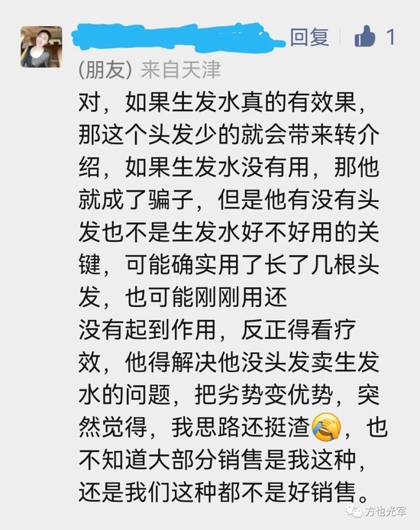Click the 来自天津 location text
Image resolution: width=420 pixels, height=530 pixels.
[181, 70]
